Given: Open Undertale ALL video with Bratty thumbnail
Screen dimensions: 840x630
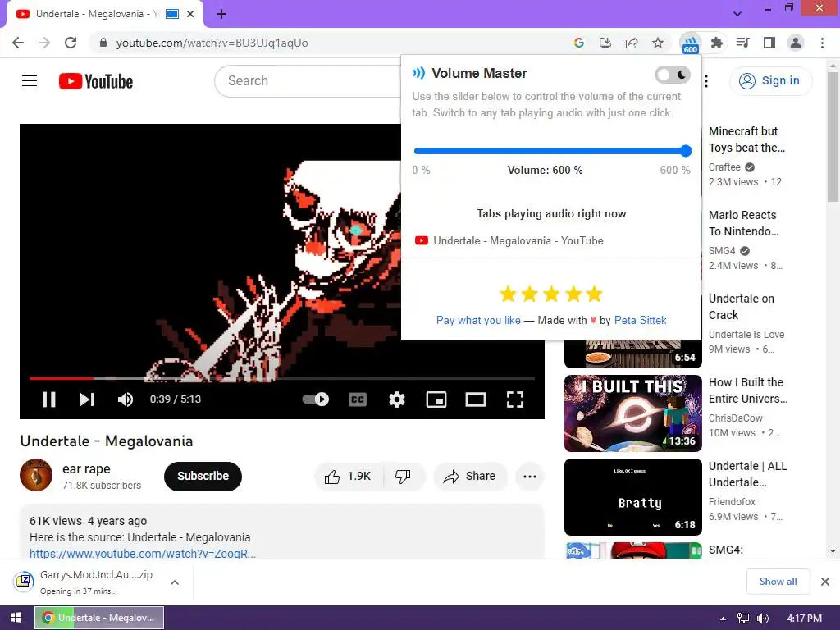Looking at the screenshot, I should coord(632,496).
